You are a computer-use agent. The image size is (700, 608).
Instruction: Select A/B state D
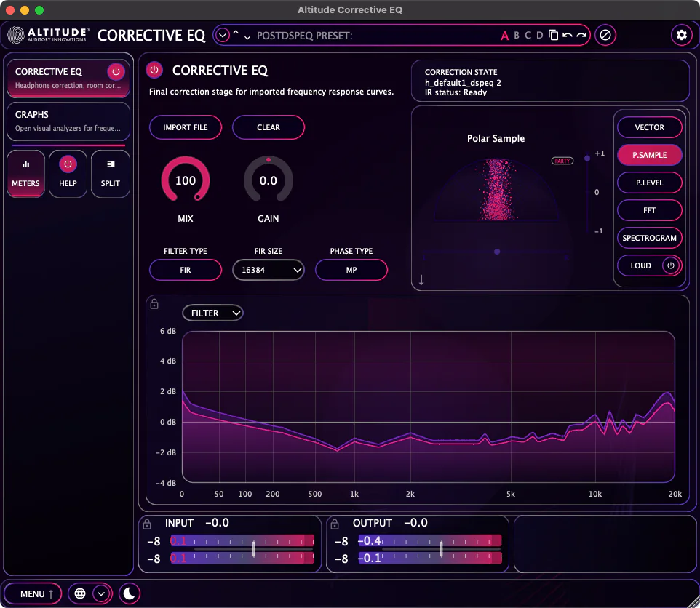(539, 35)
